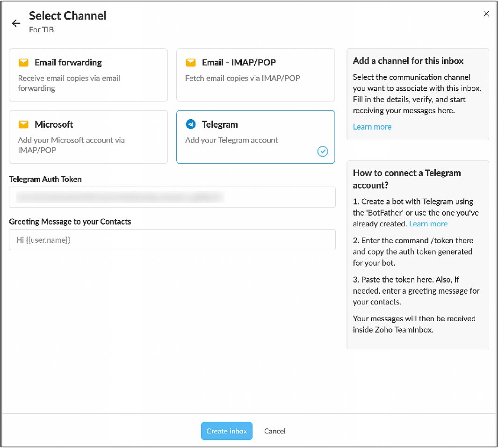Click 'Add your Microsoft account via IMAP/POP' text
The width and height of the screenshot is (498, 448).
click(x=71, y=145)
